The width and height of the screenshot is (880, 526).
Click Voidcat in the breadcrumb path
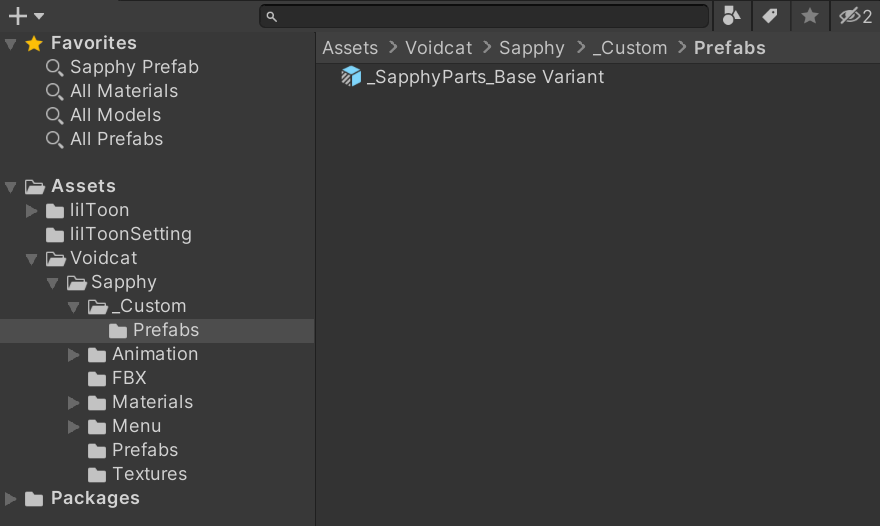tap(438, 48)
